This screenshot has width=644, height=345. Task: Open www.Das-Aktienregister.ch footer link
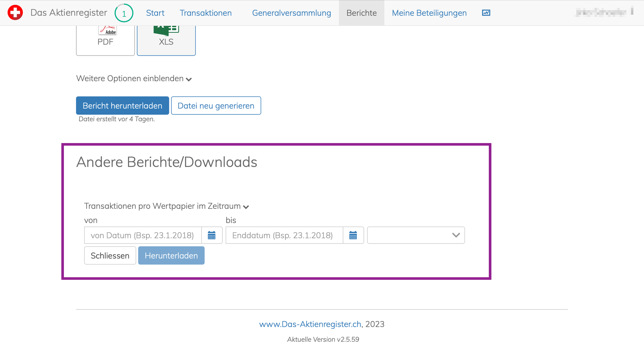[x=310, y=324]
